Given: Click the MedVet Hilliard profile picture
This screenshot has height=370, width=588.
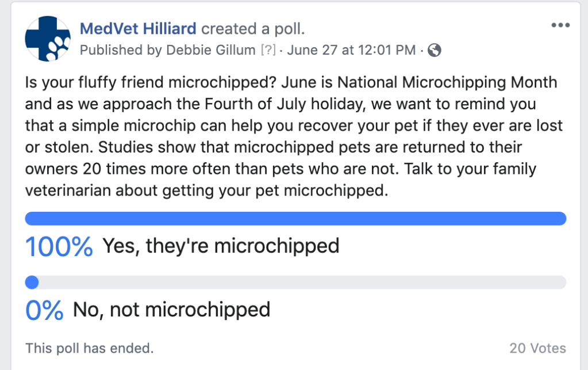Looking at the screenshot, I should (x=48, y=39).
